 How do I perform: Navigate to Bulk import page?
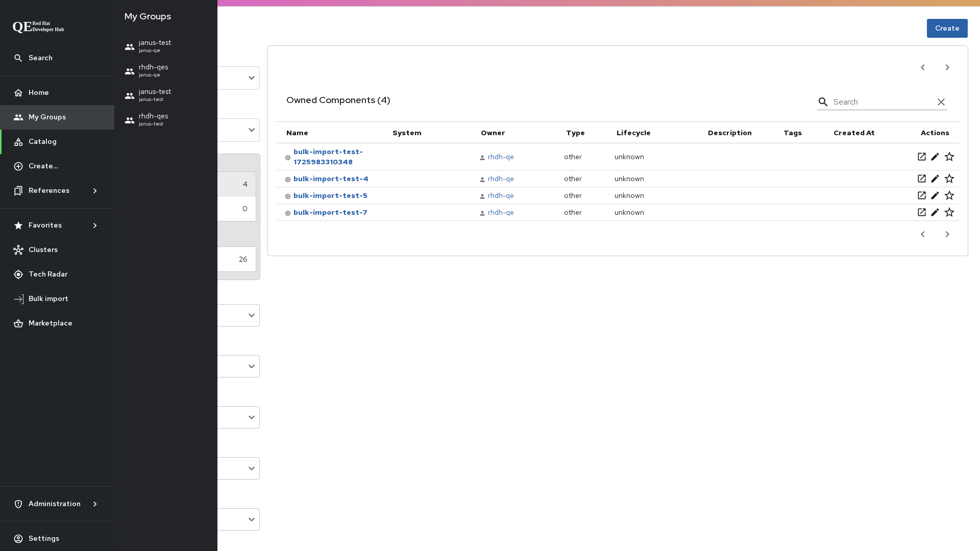click(x=48, y=299)
